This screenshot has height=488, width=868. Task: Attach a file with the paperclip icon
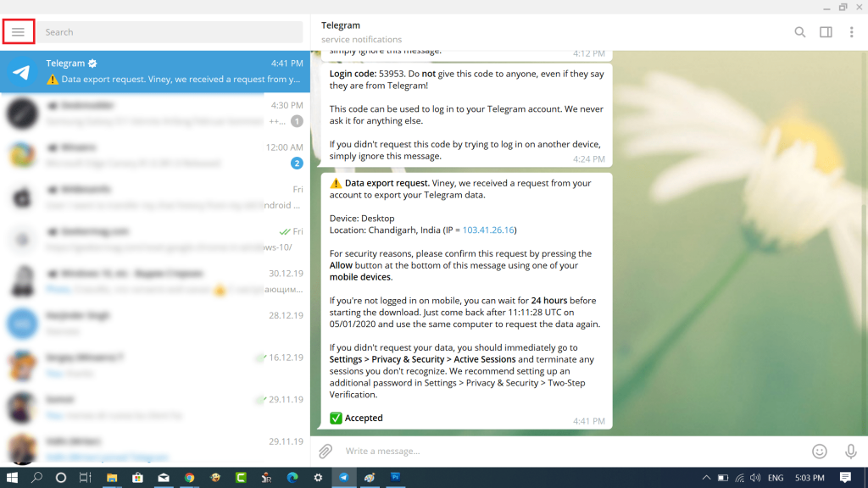coord(325,451)
